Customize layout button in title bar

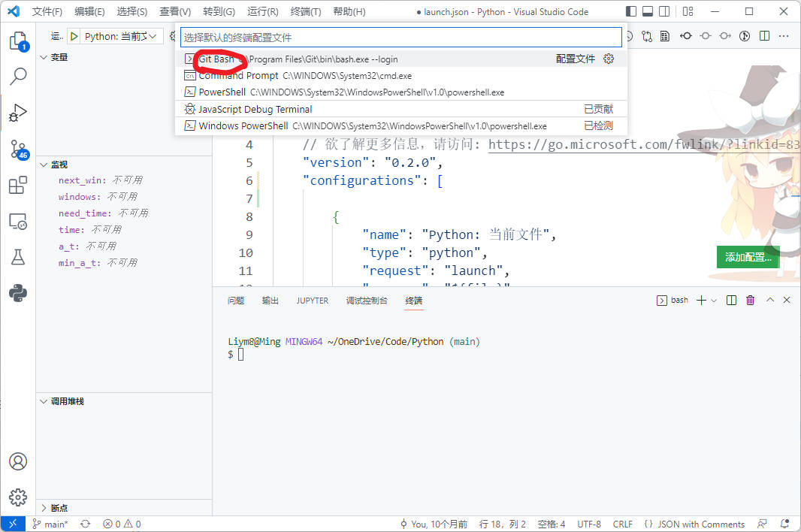[x=688, y=11]
